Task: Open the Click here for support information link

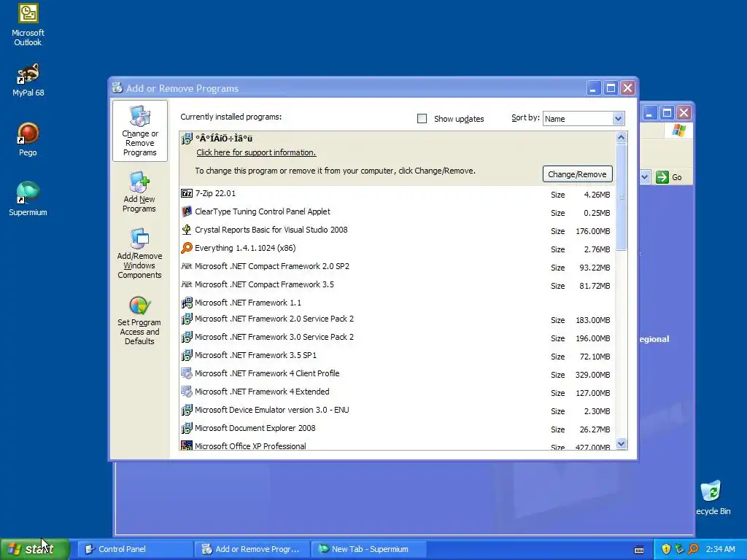Action: coord(256,152)
